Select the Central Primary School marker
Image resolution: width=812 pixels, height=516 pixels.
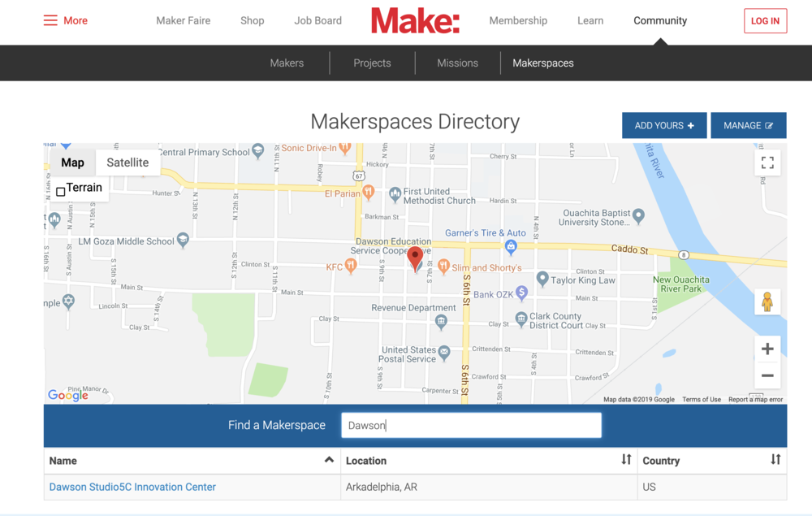coord(258,151)
